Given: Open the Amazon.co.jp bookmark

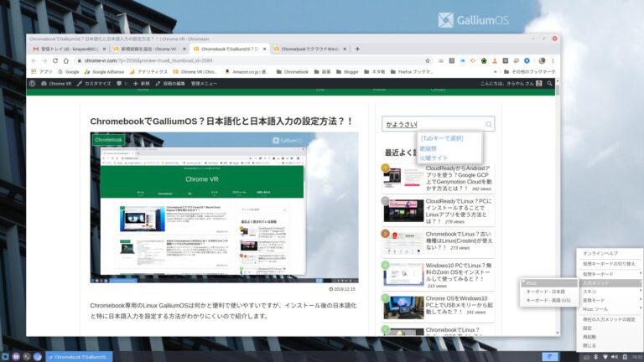Looking at the screenshot, I should tap(247, 72).
